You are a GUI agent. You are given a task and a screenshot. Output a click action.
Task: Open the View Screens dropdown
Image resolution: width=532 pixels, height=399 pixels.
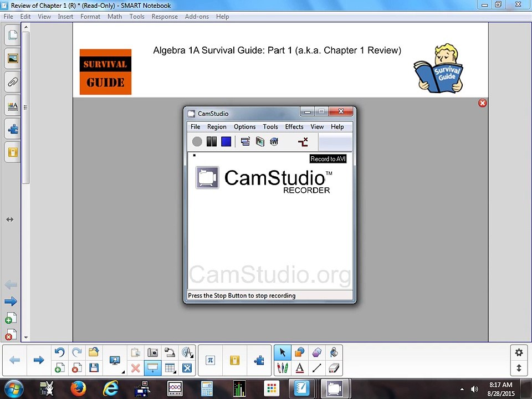(115, 360)
